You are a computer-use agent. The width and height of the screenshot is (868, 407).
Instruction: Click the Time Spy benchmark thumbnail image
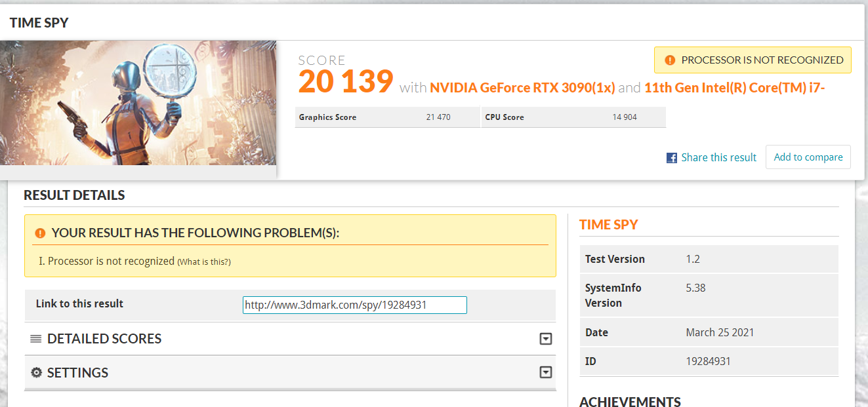pos(138,103)
